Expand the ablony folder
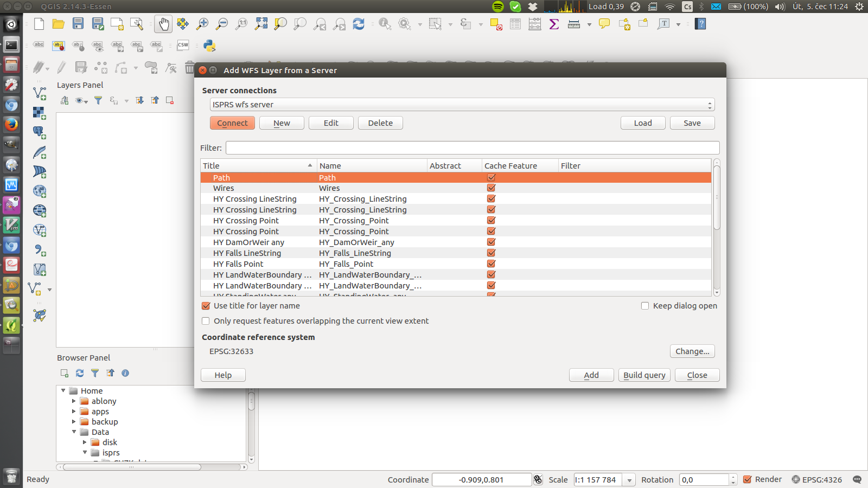 coord(74,401)
